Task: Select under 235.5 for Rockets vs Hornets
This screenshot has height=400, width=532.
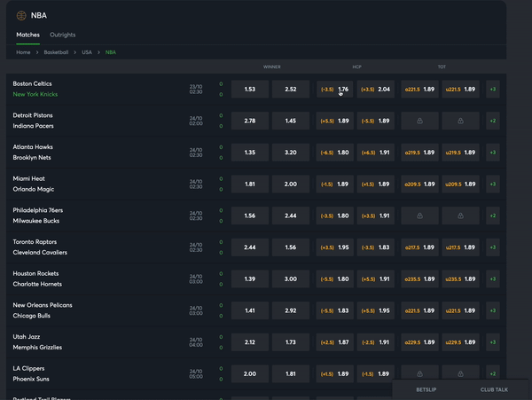Action: (x=460, y=278)
